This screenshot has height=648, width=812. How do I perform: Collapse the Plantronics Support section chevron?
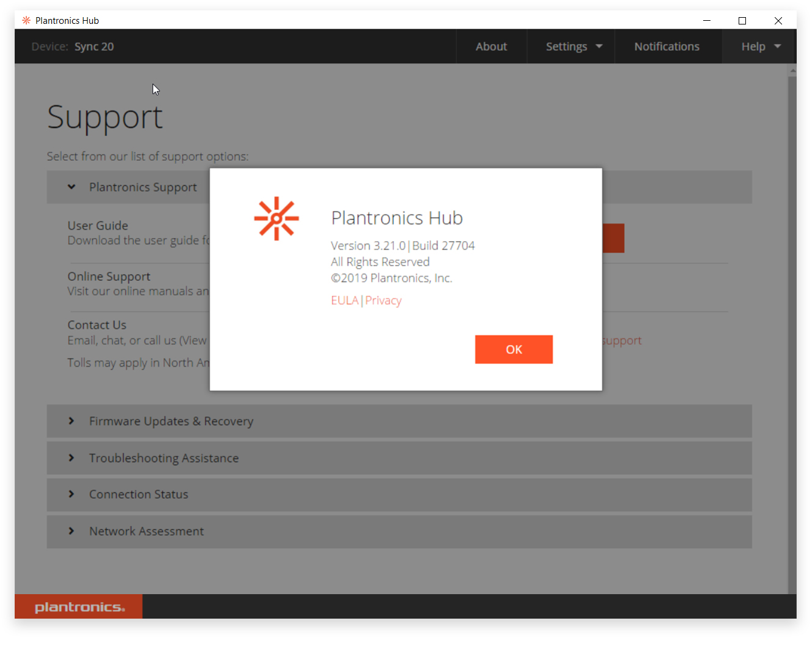pos(72,187)
